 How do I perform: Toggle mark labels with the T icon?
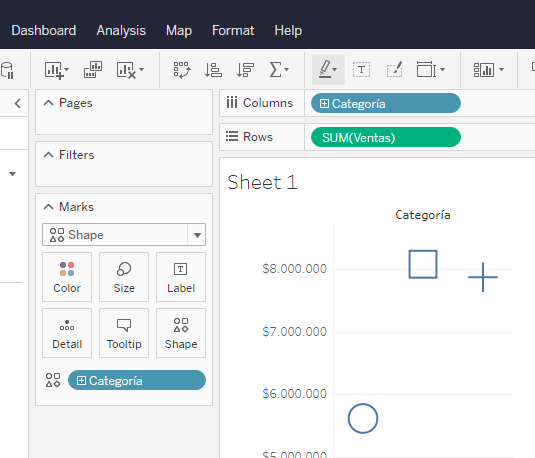(361, 70)
